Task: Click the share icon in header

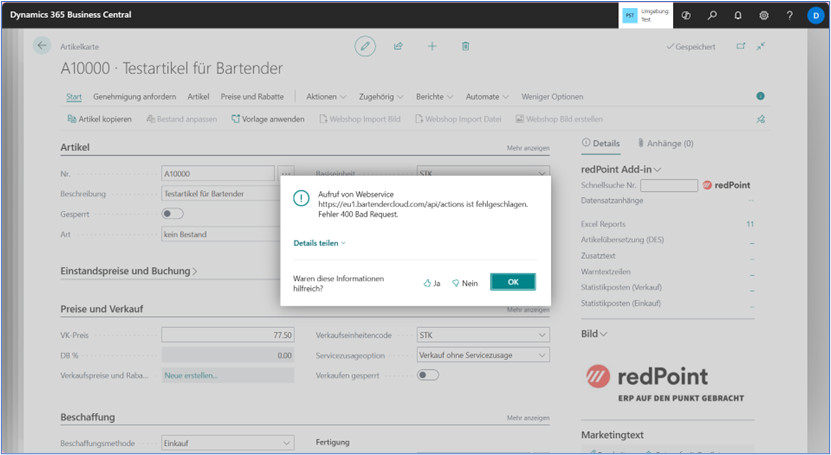Action: 398,46
